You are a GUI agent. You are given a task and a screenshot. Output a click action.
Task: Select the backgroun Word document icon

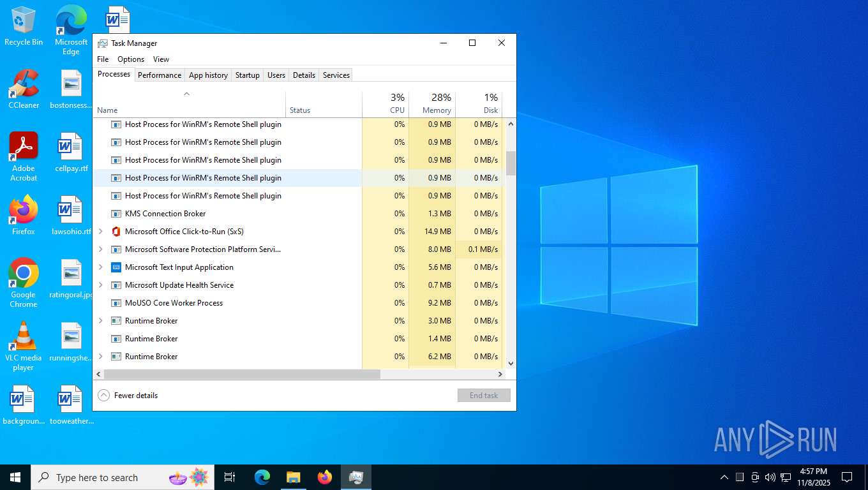[24, 405]
